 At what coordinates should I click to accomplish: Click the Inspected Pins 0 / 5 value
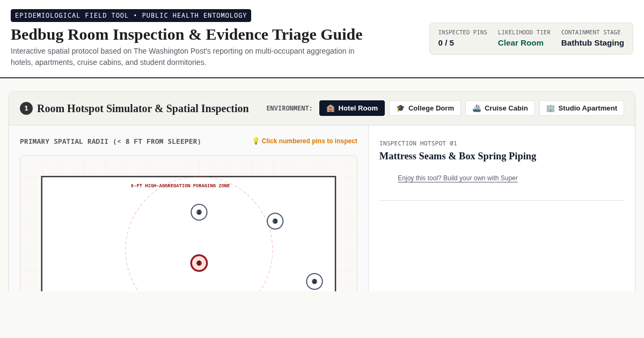446,43
